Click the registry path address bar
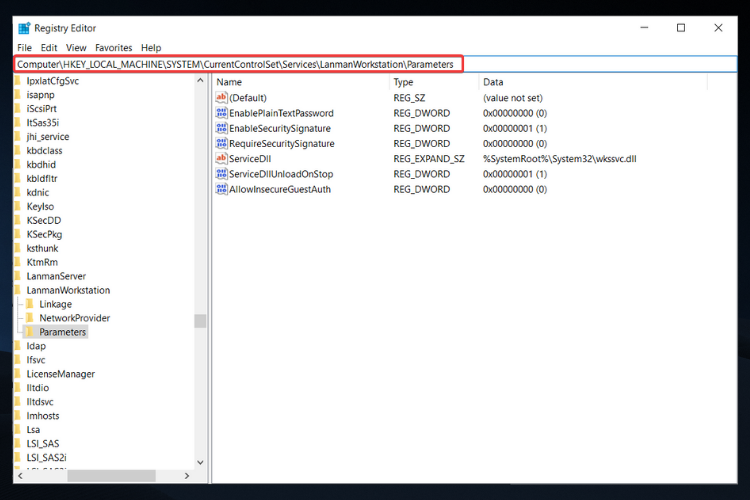The height and width of the screenshot is (500, 750). [375, 64]
